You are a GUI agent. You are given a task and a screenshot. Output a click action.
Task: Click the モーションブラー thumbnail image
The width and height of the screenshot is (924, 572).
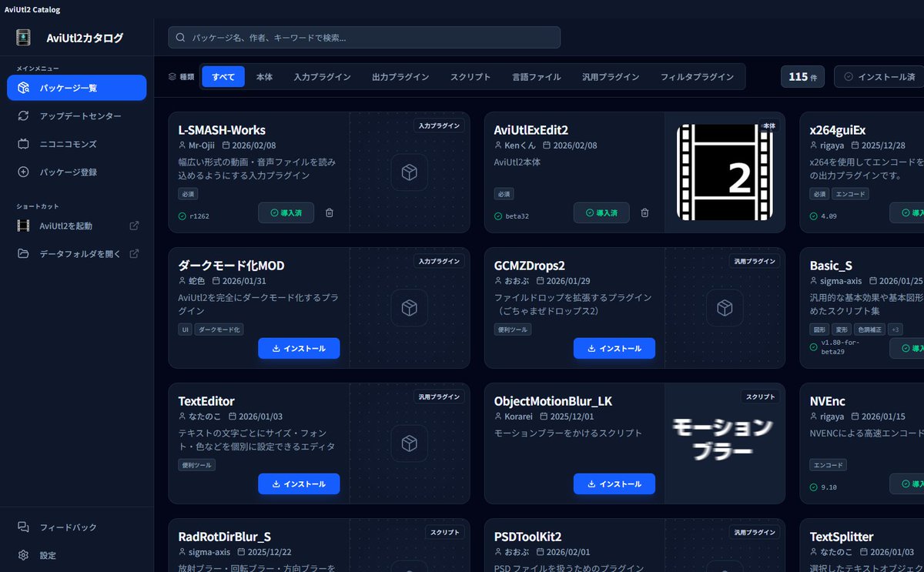point(725,443)
